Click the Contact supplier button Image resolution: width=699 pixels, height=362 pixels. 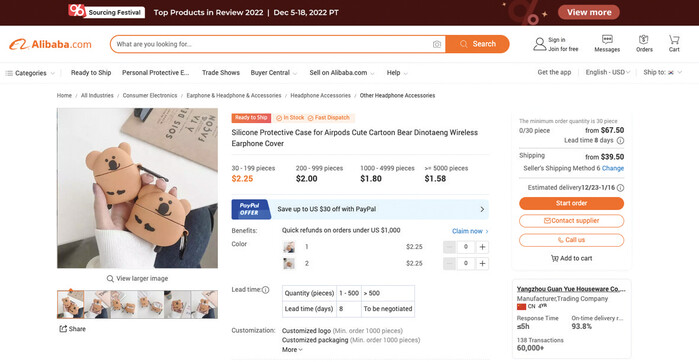pos(571,221)
